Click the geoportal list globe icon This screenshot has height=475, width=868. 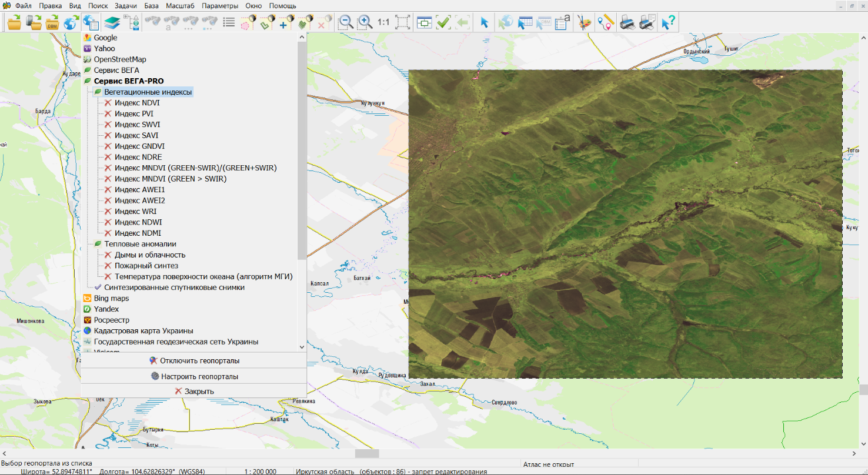click(91, 22)
